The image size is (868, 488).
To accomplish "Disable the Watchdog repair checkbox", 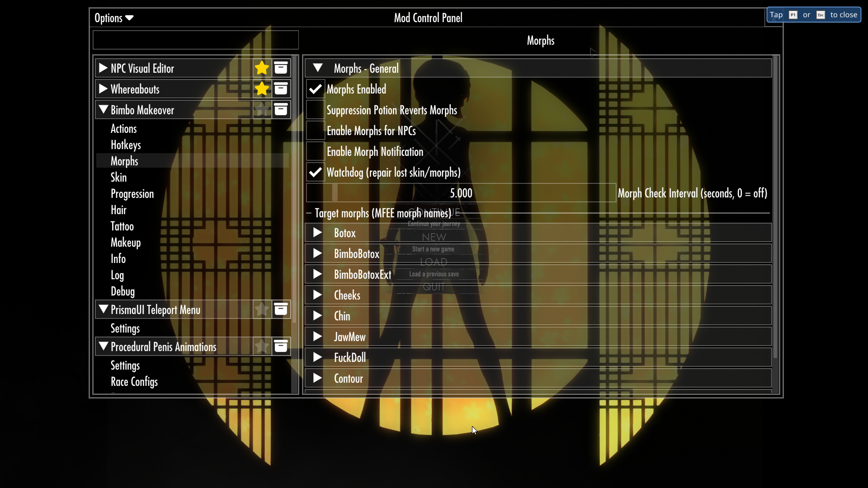I will coord(316,172).
